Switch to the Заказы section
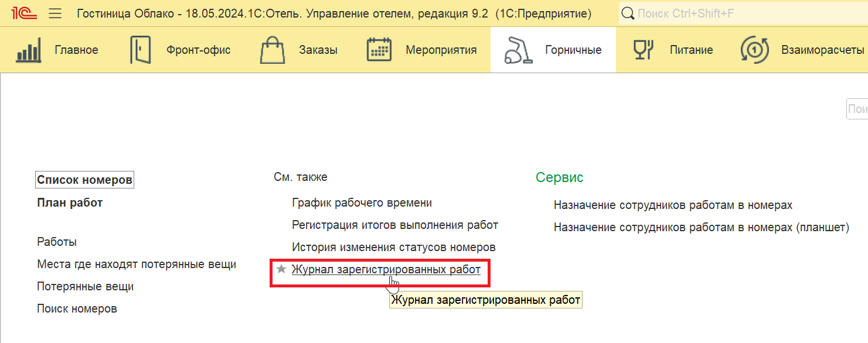Viewport: 868px width, 343px height. coord(318,50)
